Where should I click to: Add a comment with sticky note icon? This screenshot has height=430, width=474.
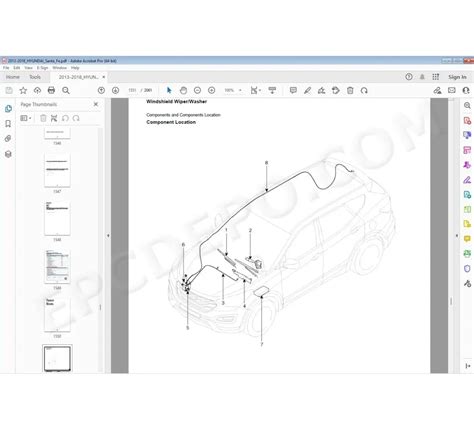(x=293, y=90)
